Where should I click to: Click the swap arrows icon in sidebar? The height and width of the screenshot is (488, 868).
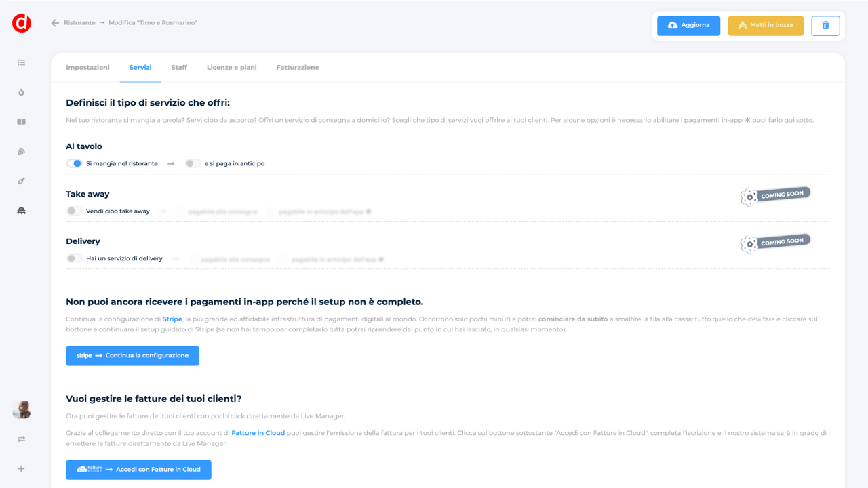(x=22, y=439)
